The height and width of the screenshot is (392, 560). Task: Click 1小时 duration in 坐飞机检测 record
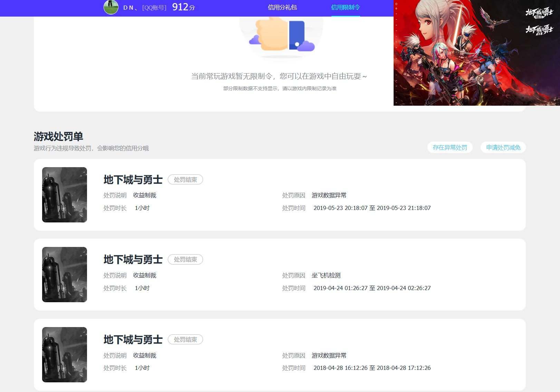click(x=142, y=288)
